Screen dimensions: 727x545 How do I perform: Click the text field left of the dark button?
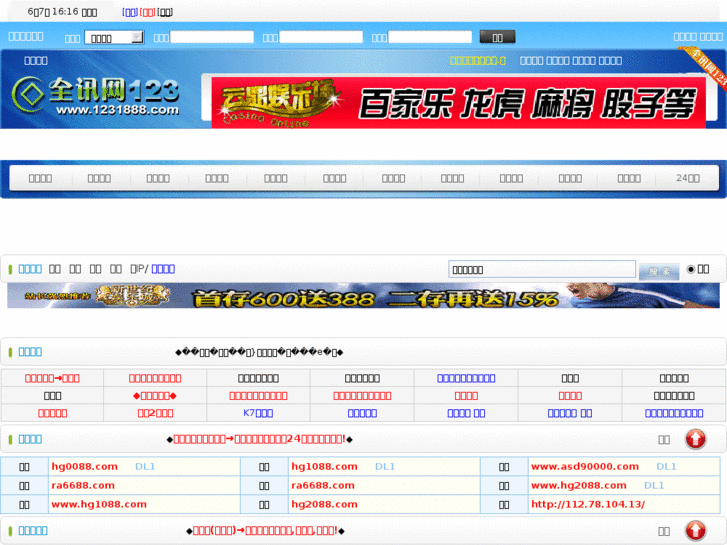[430, 37]
